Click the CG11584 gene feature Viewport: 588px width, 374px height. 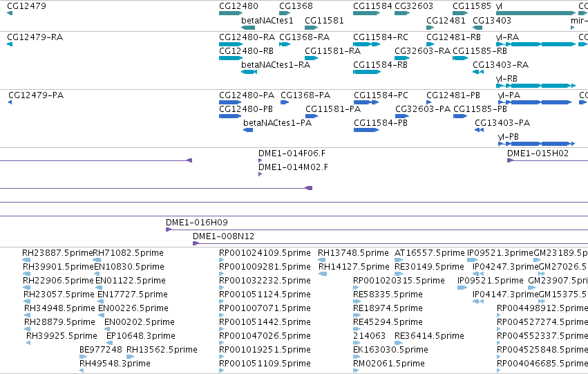(366, 14)
